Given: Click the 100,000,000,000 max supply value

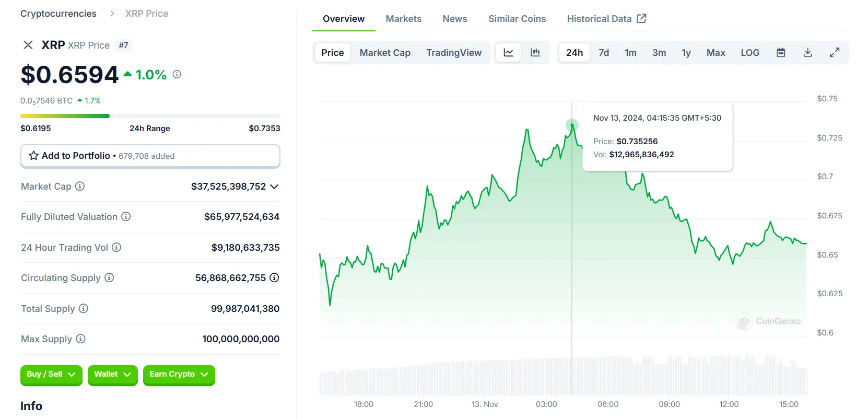Looking at the screenshot, I should pos(241,339).
